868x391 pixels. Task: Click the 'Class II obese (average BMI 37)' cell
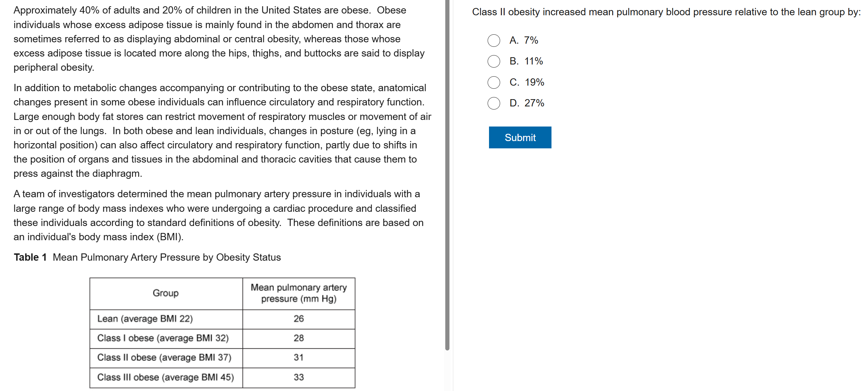pyautogui.click(x=164, y=358)
